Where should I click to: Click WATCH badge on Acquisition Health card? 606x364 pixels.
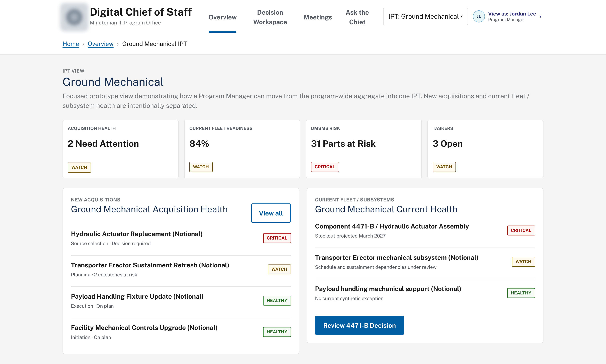click(79, 168)
